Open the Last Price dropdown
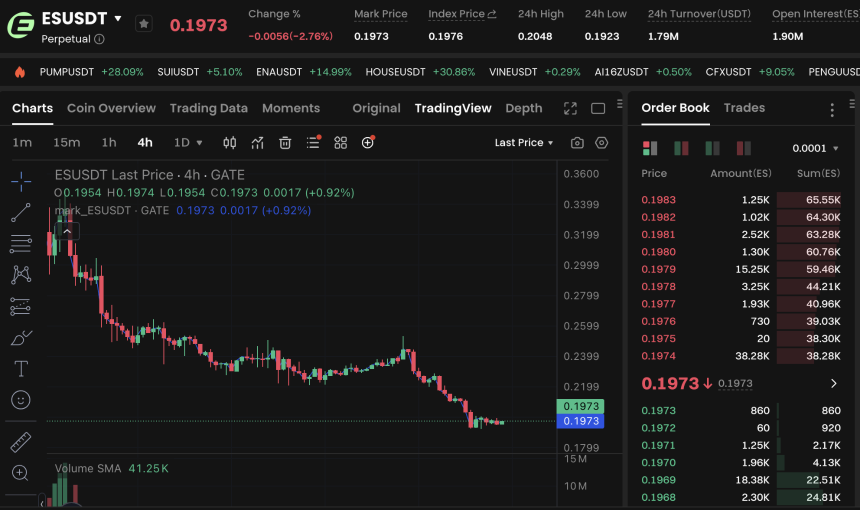Image resolution: width=860 pixels, height=510 pixels. click(524, 143)
